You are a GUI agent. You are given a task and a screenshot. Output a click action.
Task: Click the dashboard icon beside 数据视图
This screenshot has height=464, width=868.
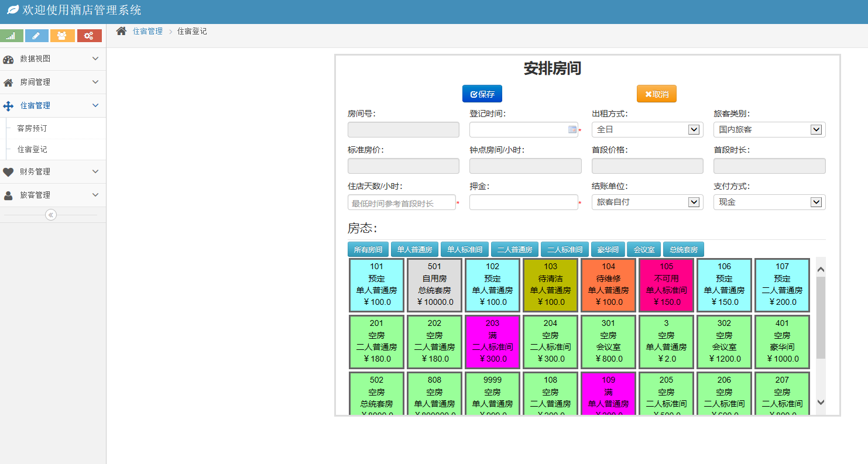pos(8,59)
